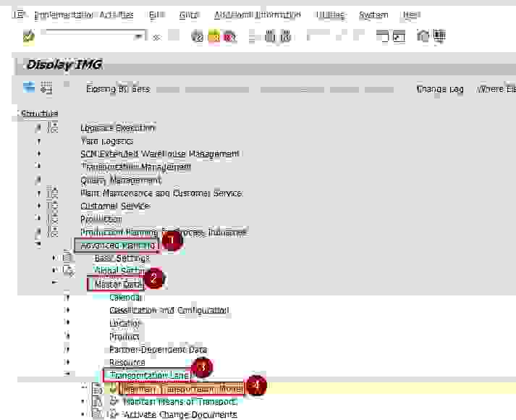
Task: Expand the Yard Logistics node
Action: click(x=39, y=141)
